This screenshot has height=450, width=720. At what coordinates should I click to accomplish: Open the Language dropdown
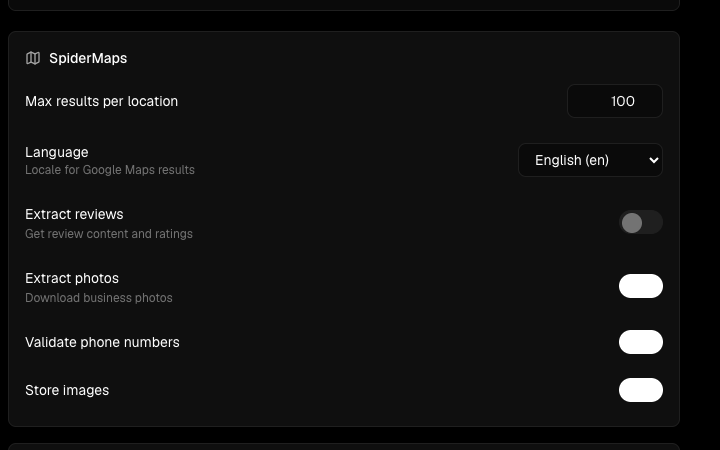(x=590, y=160)
